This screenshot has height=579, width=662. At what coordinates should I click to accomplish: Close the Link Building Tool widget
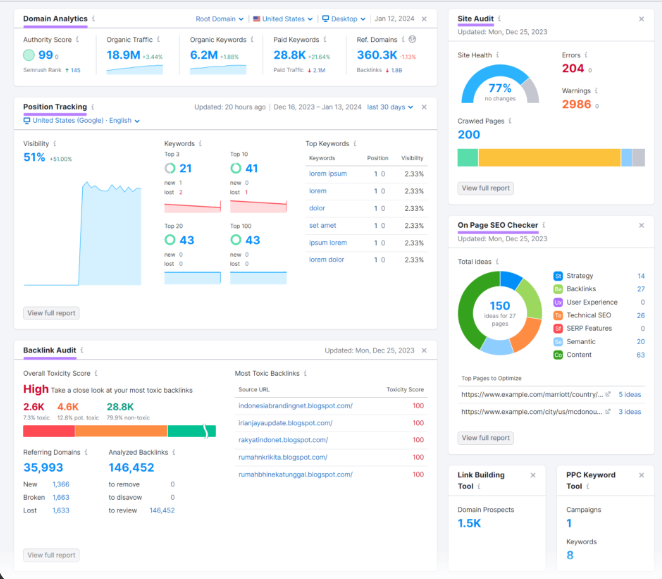533,475
